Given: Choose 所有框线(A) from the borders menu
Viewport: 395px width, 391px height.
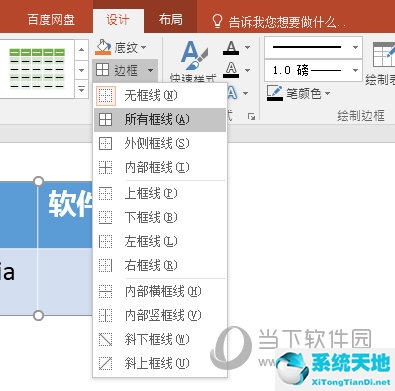Looking at the screenshot, I should [x=160, y=120].
